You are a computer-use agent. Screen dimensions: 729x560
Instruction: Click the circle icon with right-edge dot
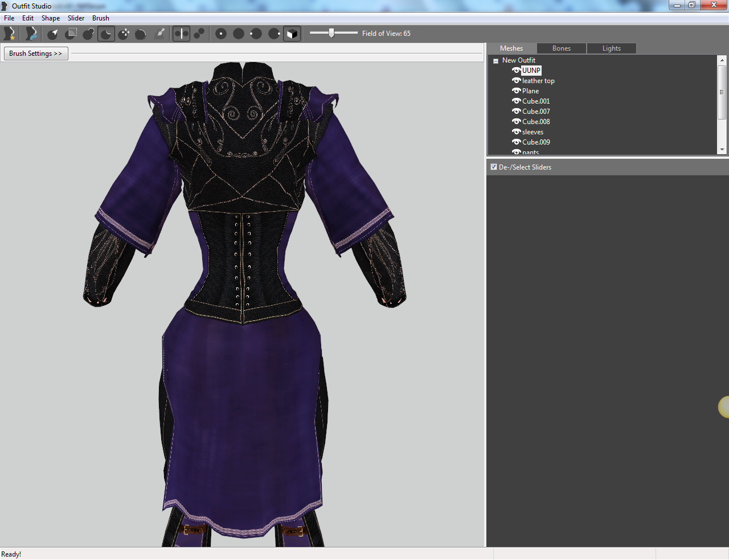click(274, 34)
